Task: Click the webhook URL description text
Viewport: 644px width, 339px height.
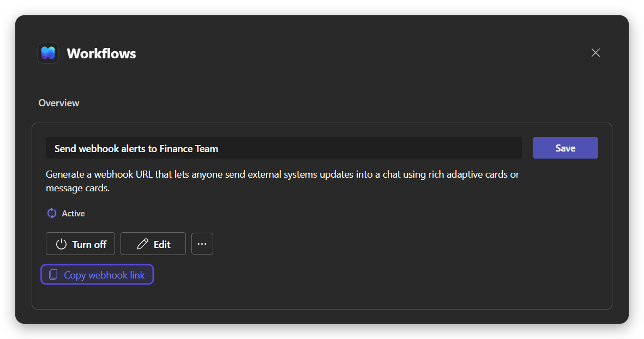Action: coord(282,181)
